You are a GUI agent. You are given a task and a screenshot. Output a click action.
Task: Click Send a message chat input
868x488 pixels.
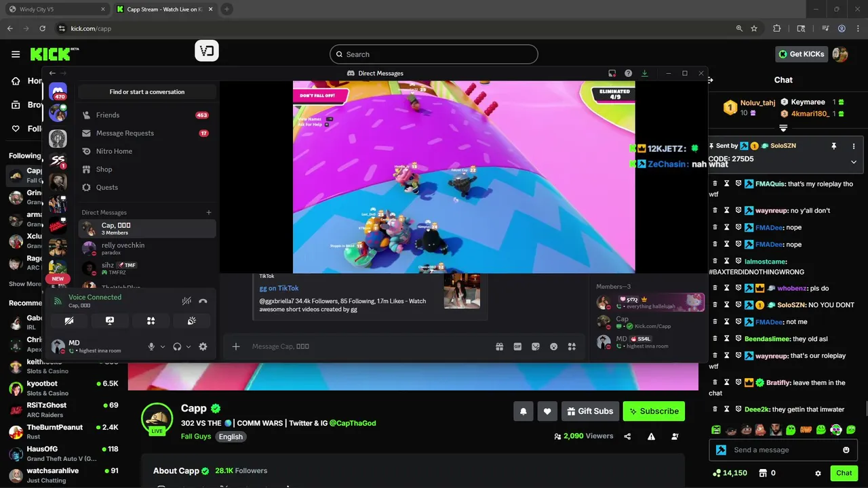[783, 450]
